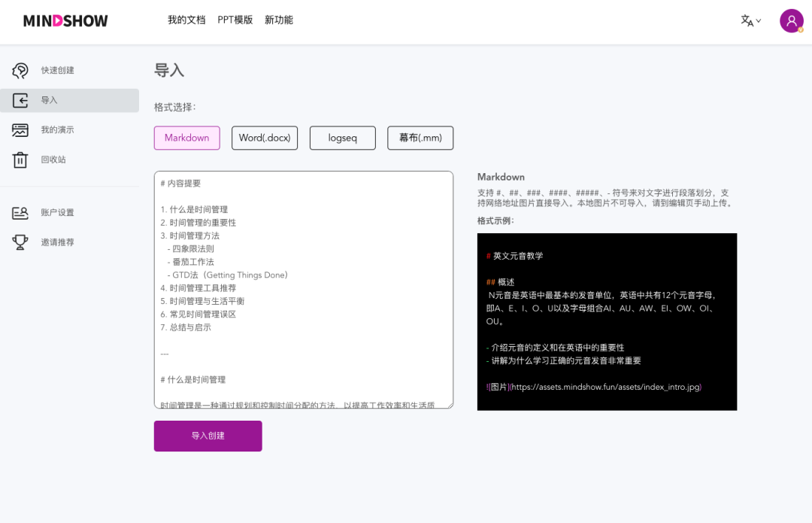The width and height of the screenshot is (812, 523).
Task: Click the line '3. 时间管理方法'
Action: [190, 236]
